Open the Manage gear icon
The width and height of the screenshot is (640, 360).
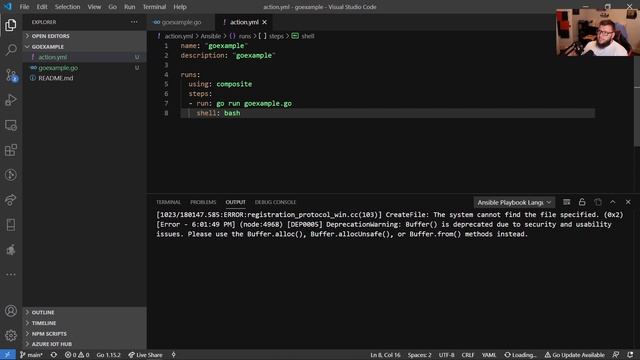11,336
